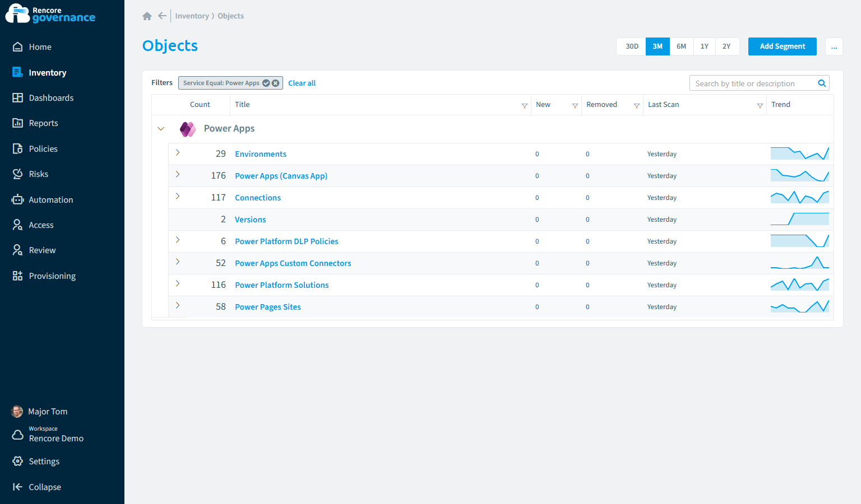Screen dimensions: 861x504
Task: Open the Connections link
Action: (x=258, y=198)
